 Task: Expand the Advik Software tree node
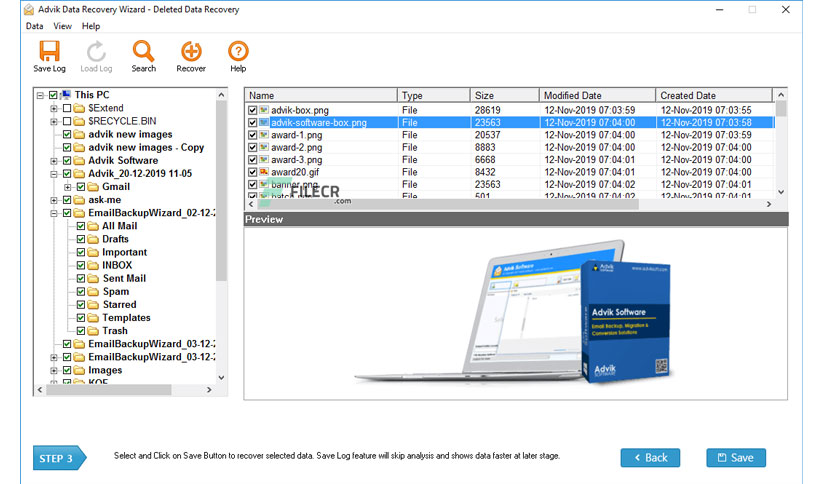[54, 160]
